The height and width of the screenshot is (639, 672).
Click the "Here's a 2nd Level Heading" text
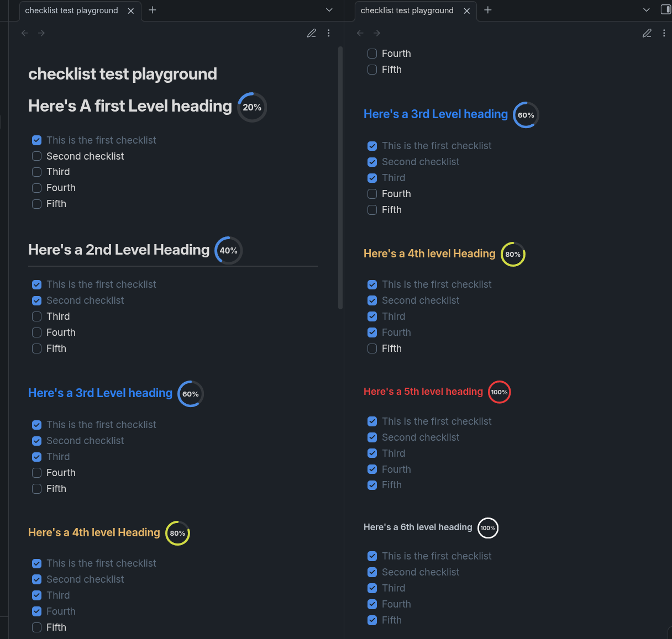pyautogui.click(x=119, y=250)
